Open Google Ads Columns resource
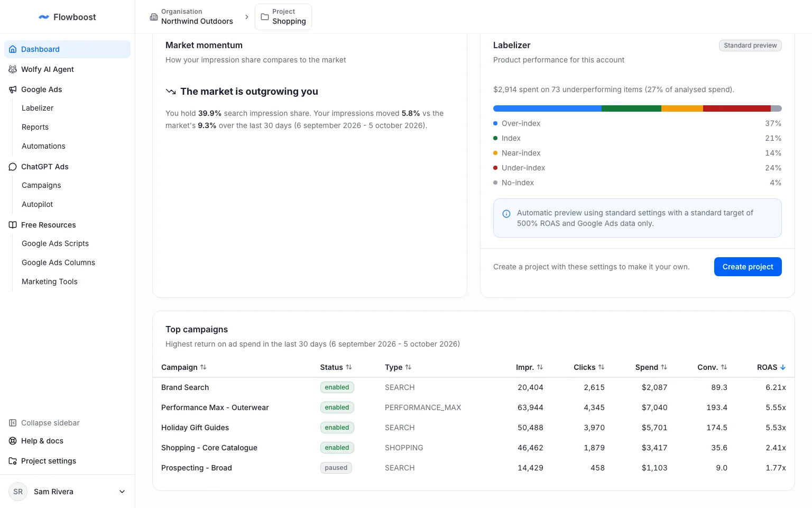812x508 pixels. point(58,262)
